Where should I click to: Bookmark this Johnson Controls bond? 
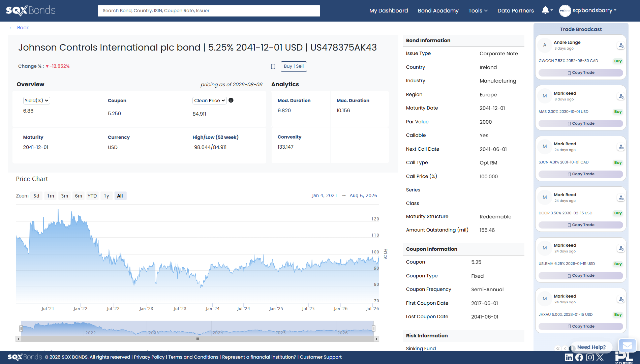[x=273, y=66]
